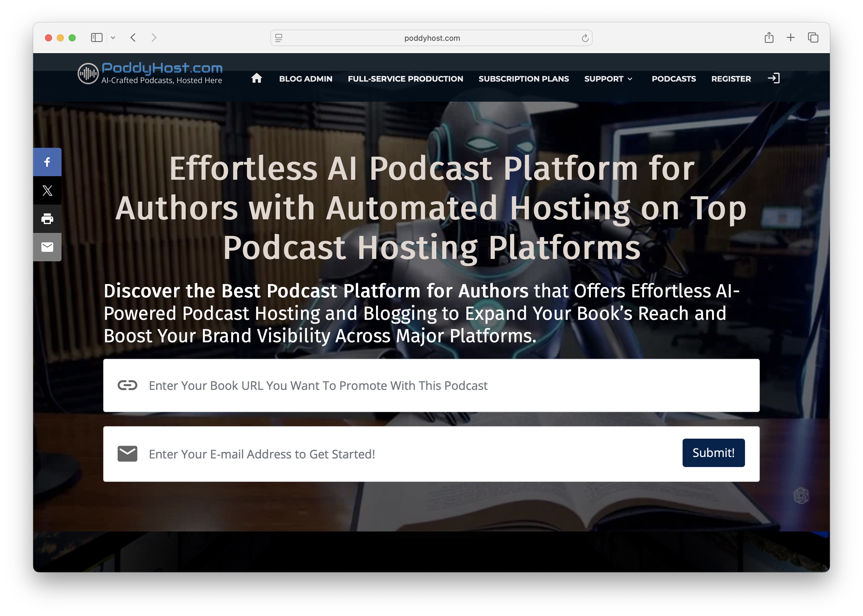The height and width of the screenshot is (616, 863).
Task: Share page via email icon
Action: 47,247
